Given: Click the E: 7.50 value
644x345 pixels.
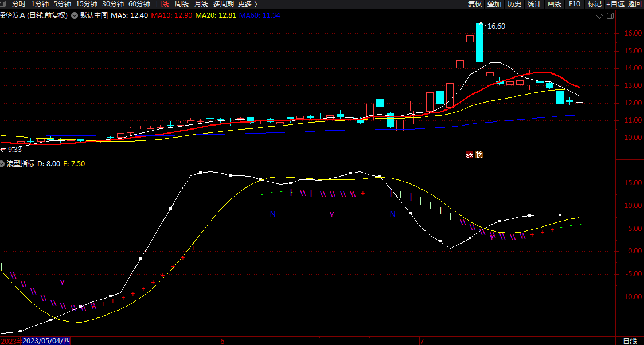Looking at the screenshot, I should tap(74, 164).
